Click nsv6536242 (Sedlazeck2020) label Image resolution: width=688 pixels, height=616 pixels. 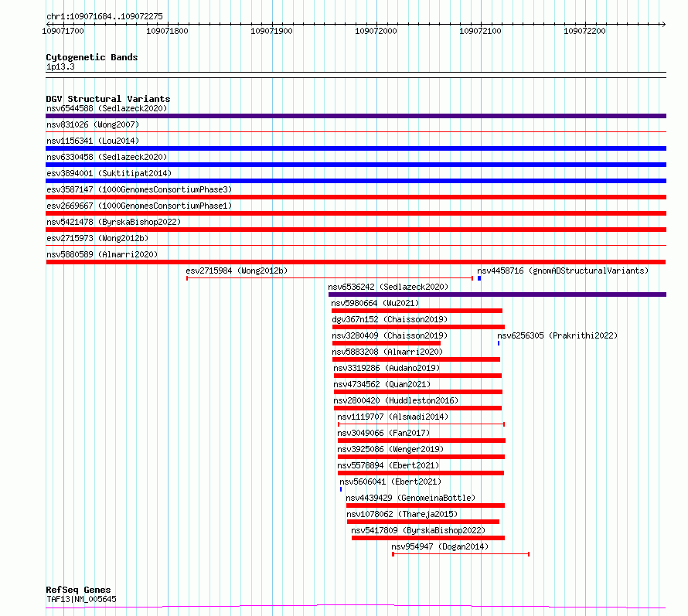tap(388, 287)
